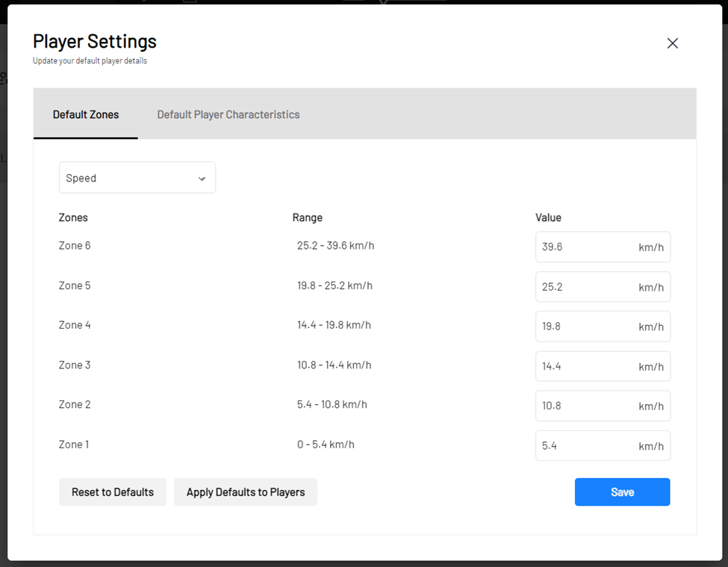Edit the Zone 6 value field 39.6

point(603,247)
